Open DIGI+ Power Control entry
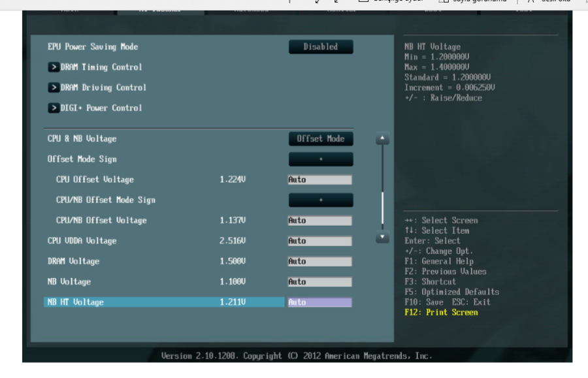This screenshot has height=378, width=588. (101, 108)
